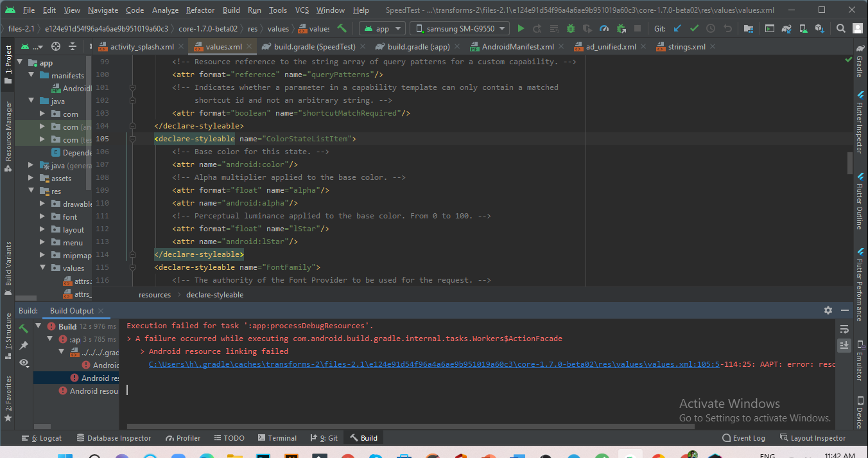The height and width of the screenshot is (458, 868).
Task: Open the values.xml error file path link
Action: pos(434,364)
